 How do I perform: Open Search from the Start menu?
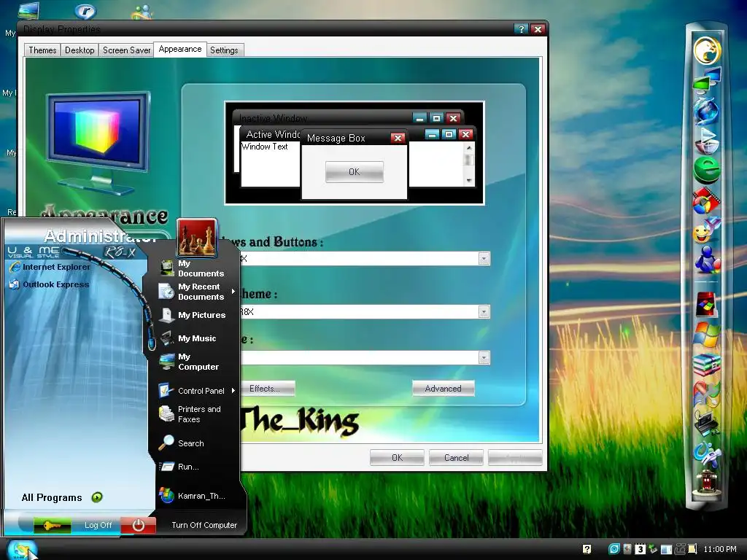tap(182, 443)
